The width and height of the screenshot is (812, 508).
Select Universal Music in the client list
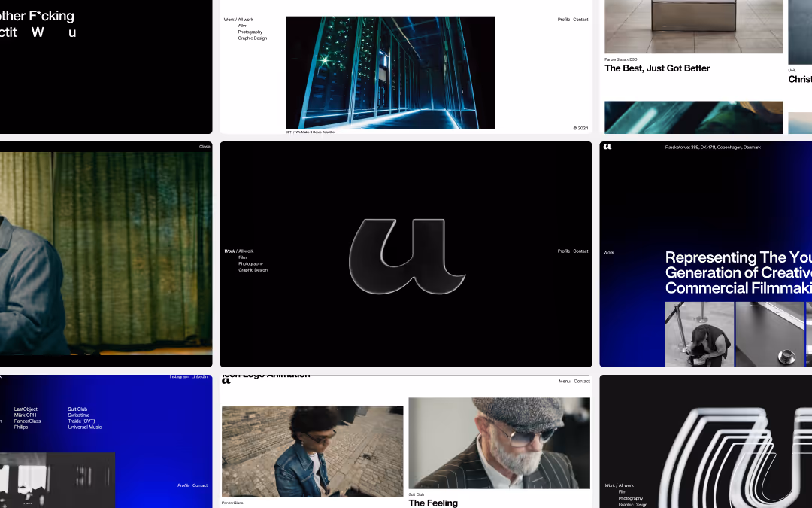tap(85, 427)
